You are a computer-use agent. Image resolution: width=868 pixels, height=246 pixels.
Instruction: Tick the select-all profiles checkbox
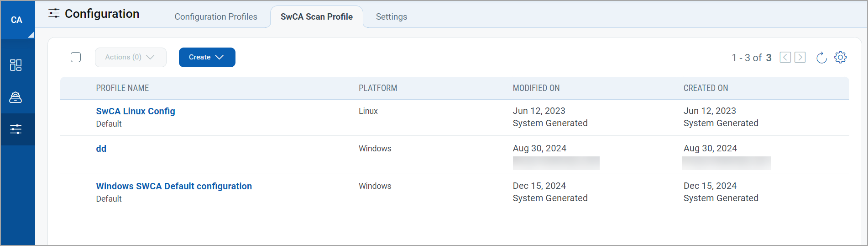click(76, 57)
